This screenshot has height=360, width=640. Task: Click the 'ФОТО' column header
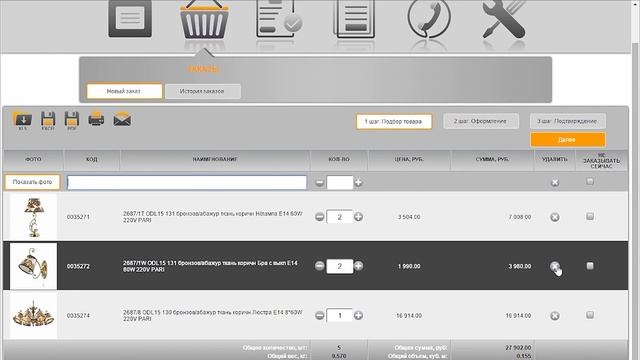tap(33, 160)
